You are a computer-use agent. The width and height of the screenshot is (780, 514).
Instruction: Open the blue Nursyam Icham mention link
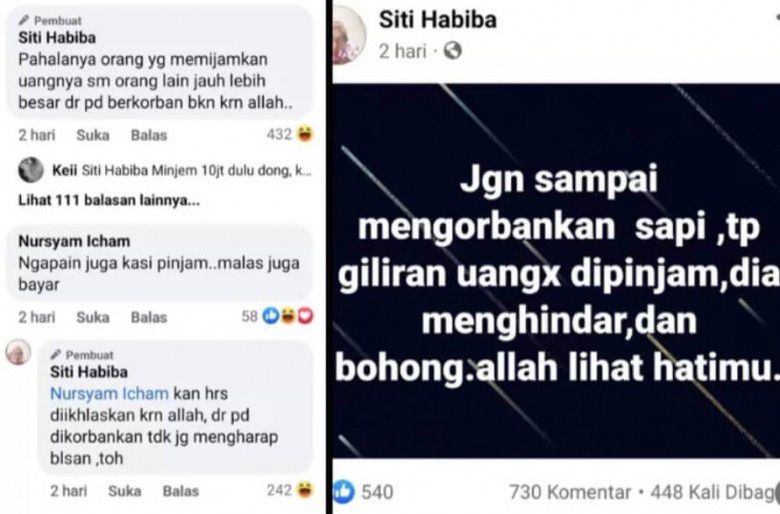[109, 394]
